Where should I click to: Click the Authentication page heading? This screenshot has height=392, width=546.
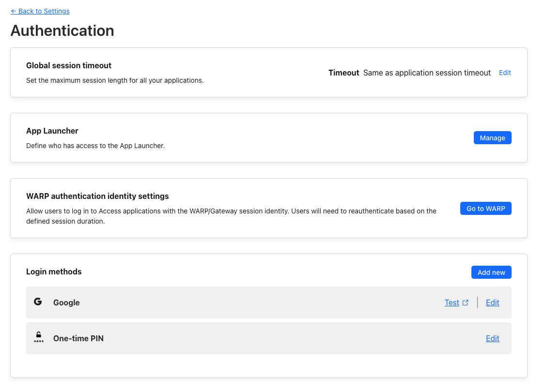pyautogui.click(x=62, y=30)
